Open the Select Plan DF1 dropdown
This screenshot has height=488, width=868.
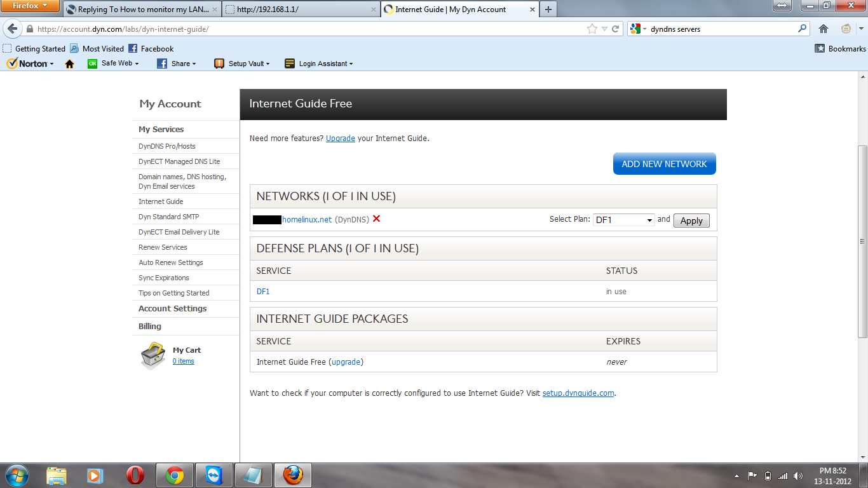(624, 220)
